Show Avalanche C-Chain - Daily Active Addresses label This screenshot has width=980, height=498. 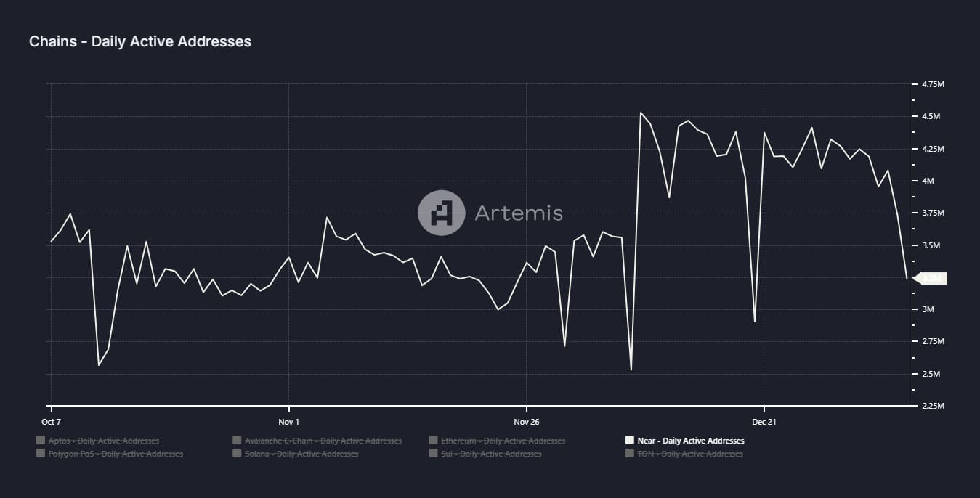[x=323, y=441]
